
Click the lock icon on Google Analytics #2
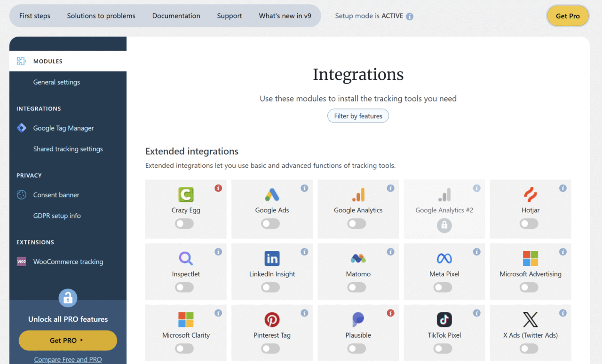click(444, 225)
